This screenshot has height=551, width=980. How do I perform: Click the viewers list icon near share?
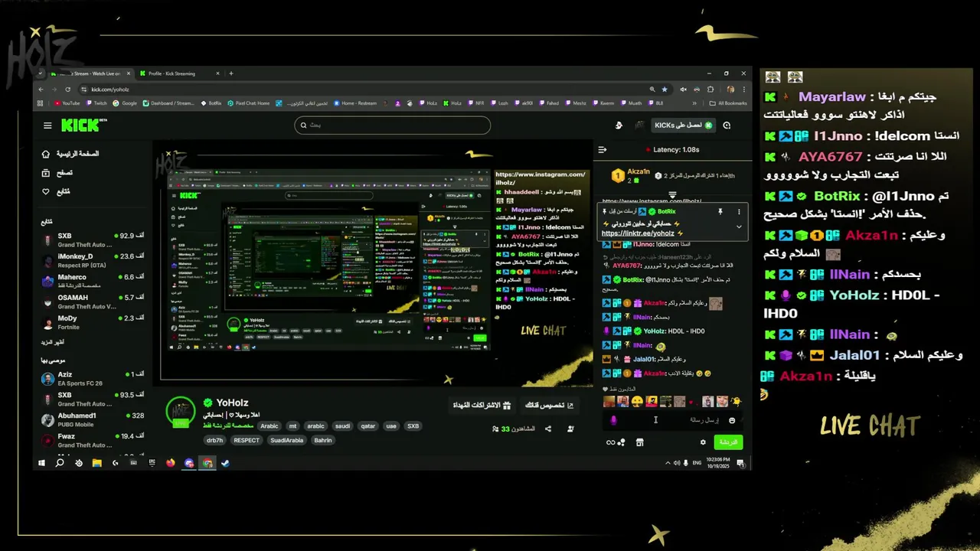[571, 429]
